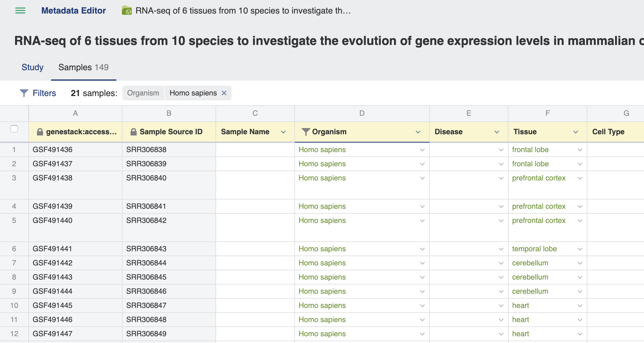Toggle the select-all rows checkbox
644x343 pixels.
[x=14, y=129]
